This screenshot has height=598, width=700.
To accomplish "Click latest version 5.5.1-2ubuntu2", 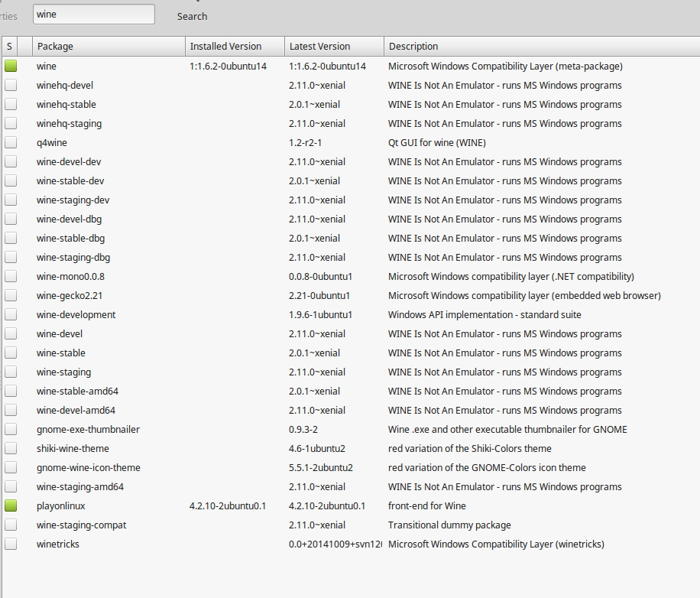I will click(x=321, y=467).
